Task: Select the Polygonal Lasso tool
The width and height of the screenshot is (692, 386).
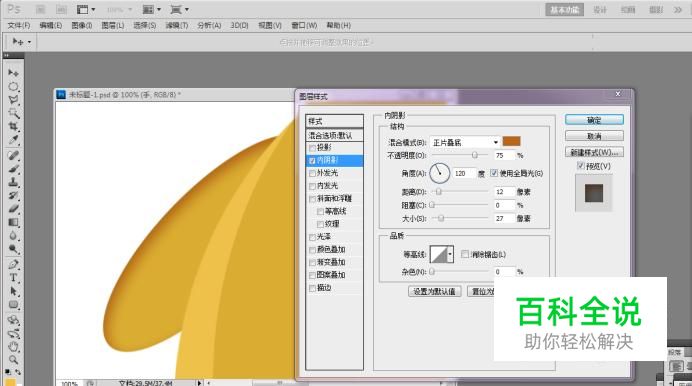Action: coord(13,100)
